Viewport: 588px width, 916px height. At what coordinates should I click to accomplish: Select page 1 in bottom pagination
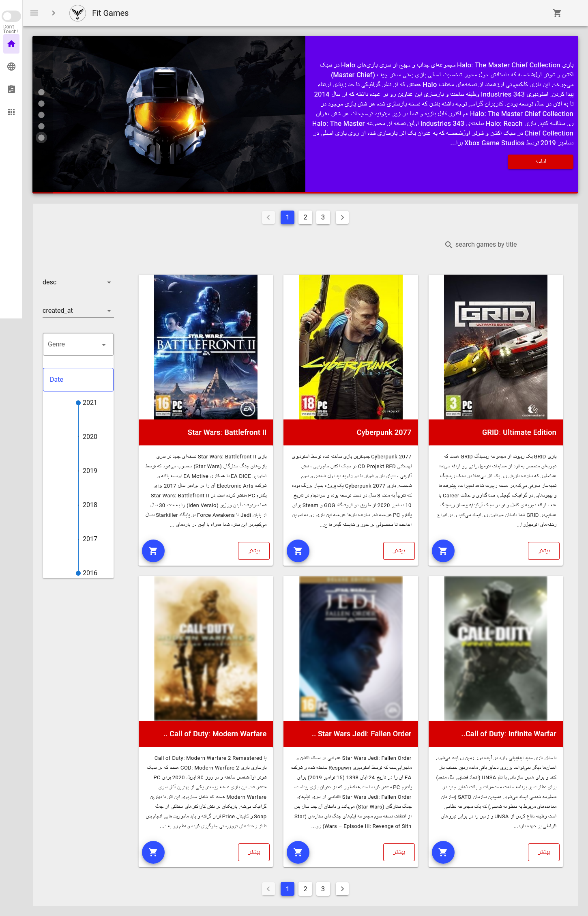click(288, 889)
